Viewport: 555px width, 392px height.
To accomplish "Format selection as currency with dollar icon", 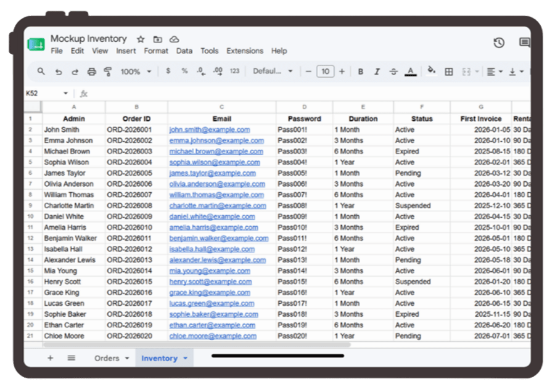I will point(168,71).
